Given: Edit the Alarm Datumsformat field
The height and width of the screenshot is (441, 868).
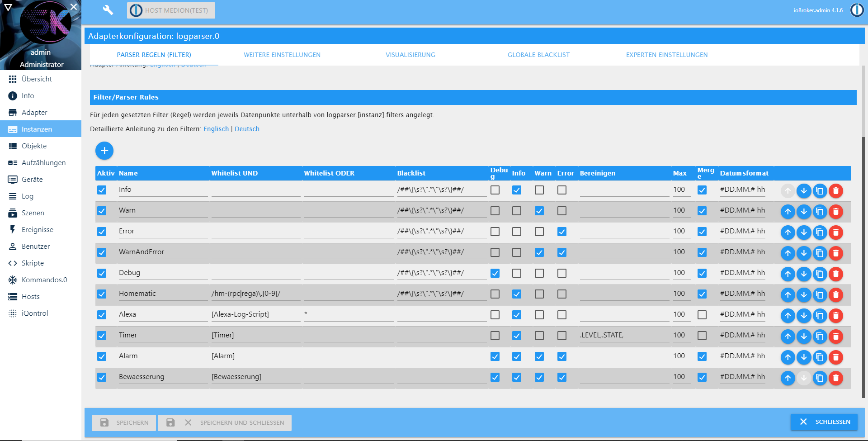Looking at the screenshot, I should click(742, 356).
